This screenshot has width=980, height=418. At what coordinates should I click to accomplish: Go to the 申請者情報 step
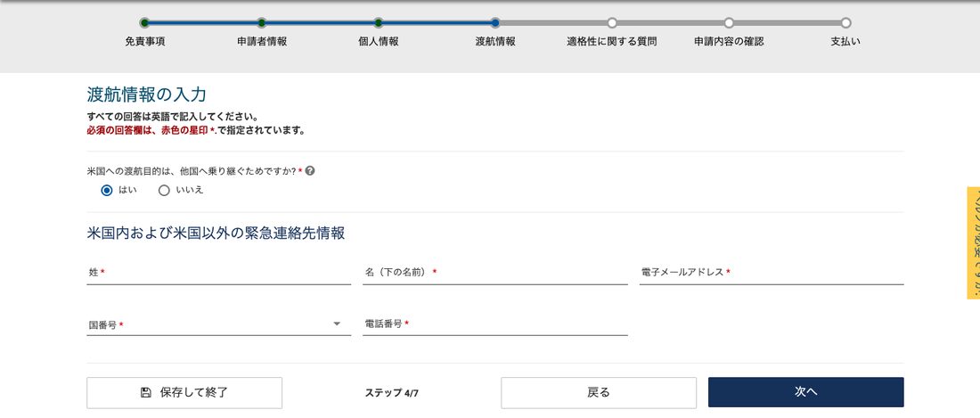(262, 23)
